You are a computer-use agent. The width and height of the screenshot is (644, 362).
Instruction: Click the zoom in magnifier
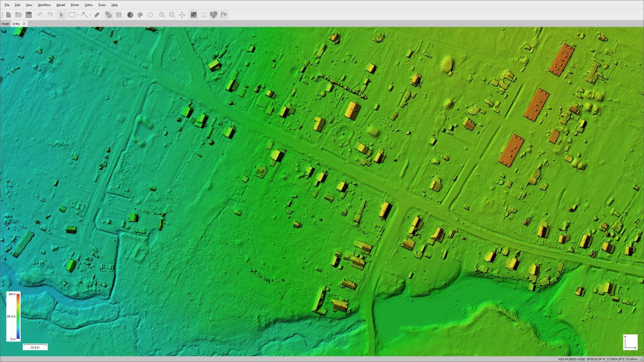pos(162,15)
